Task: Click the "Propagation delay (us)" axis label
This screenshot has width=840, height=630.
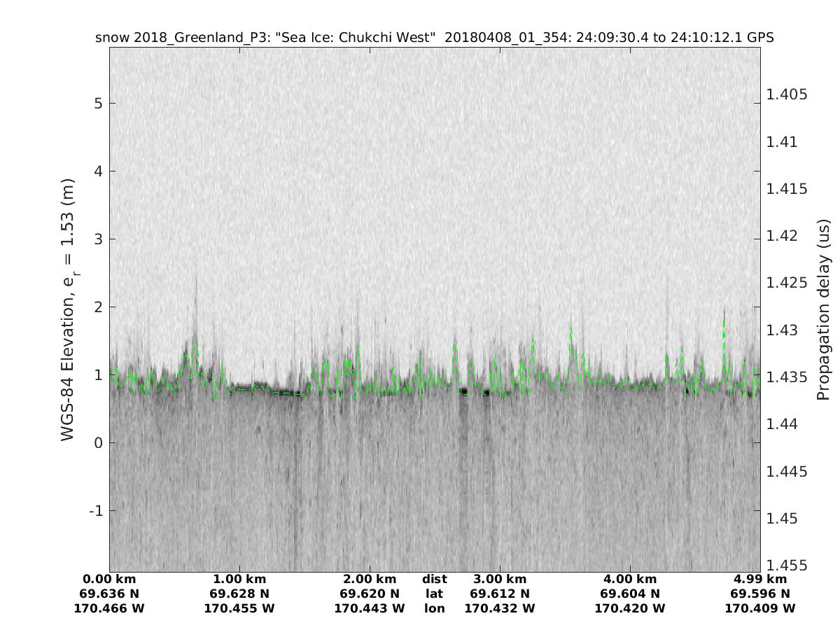Action: point(823,309)
